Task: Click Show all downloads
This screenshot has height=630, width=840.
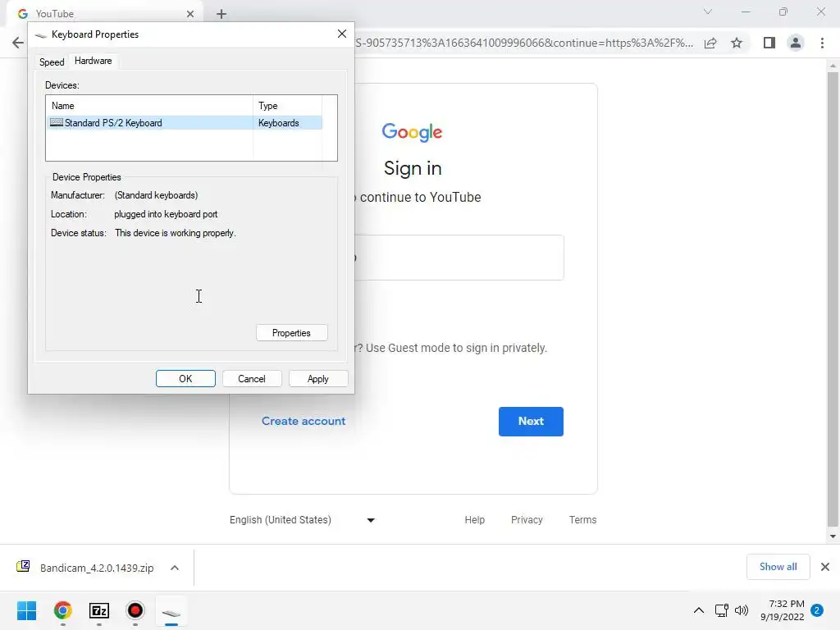Action: tap(778, 567)
